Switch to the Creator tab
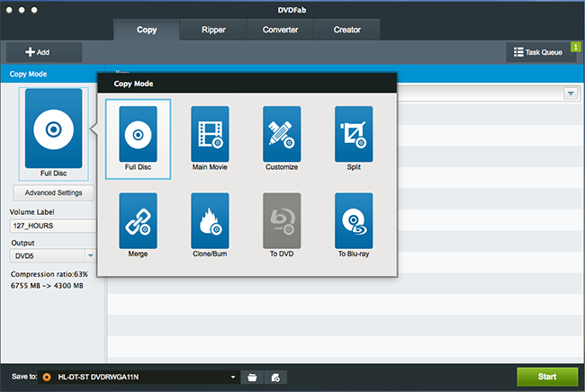Viewport: 585px width, 392px height. point(347,30)
